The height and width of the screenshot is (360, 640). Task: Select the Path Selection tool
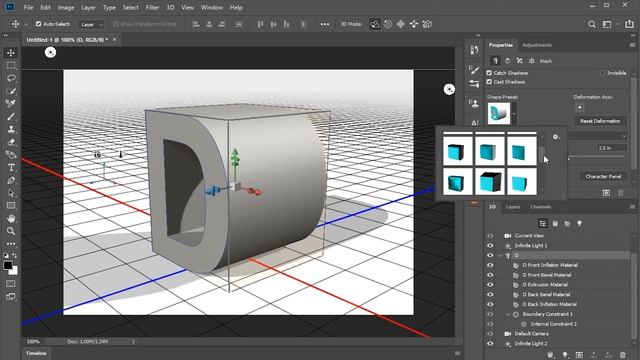pos(11,193)
